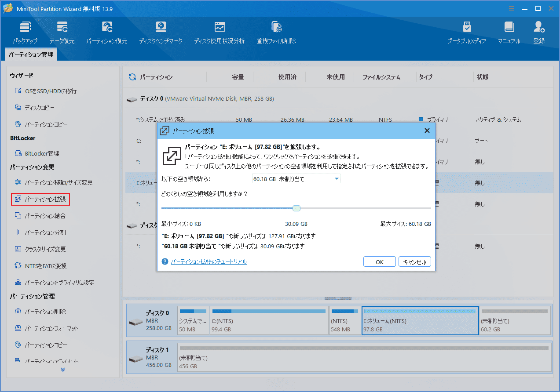
Task: Select the 60.2 GB 未割り当て block
Action: click(515, 320)
